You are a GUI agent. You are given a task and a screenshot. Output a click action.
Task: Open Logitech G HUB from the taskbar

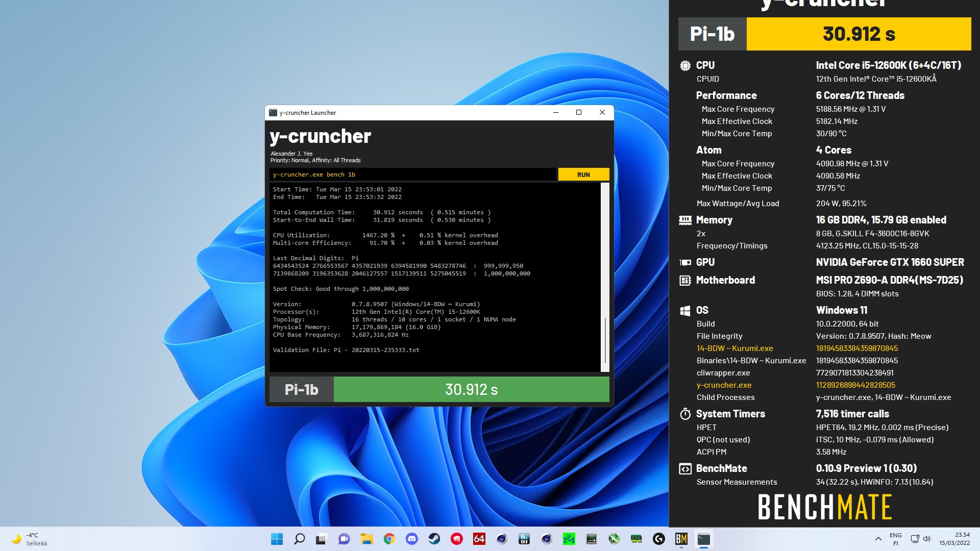tap(659, 539)
